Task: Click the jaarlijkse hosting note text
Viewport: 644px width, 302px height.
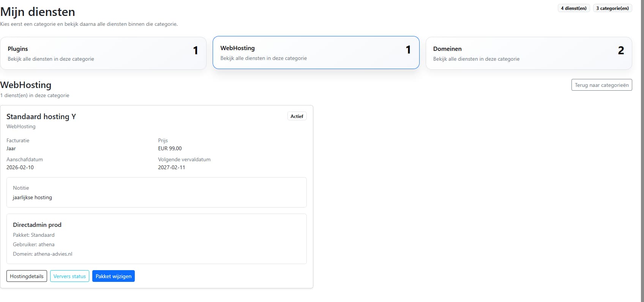Action: click(32, 197)
